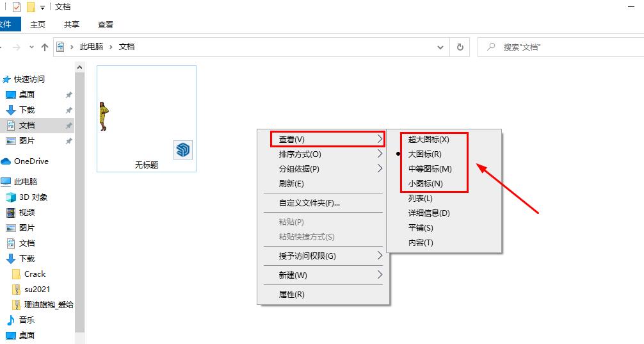Expand the 排序方式(O) submenu arrow
Screen dimensions: 644x344
click(380, 154)
